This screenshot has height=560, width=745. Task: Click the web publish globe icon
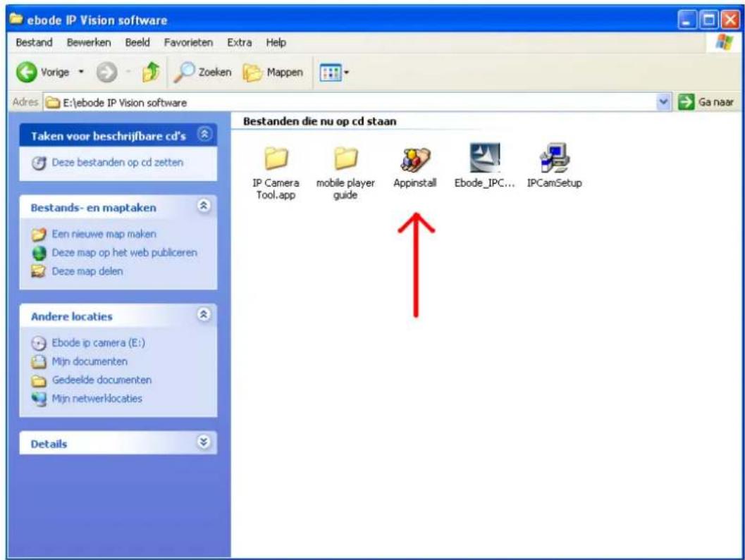[x=39, y=253]
